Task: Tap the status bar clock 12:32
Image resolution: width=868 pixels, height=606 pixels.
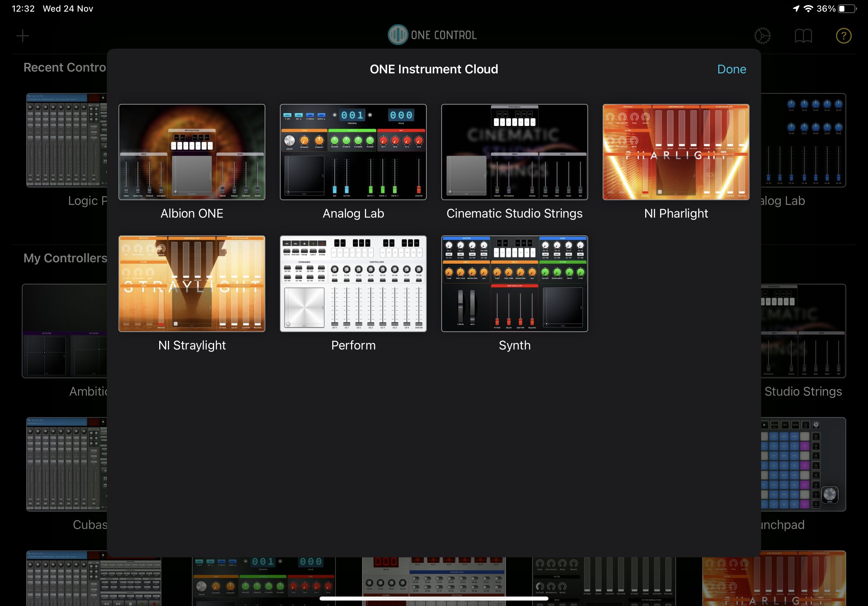Action: point(23,8)
